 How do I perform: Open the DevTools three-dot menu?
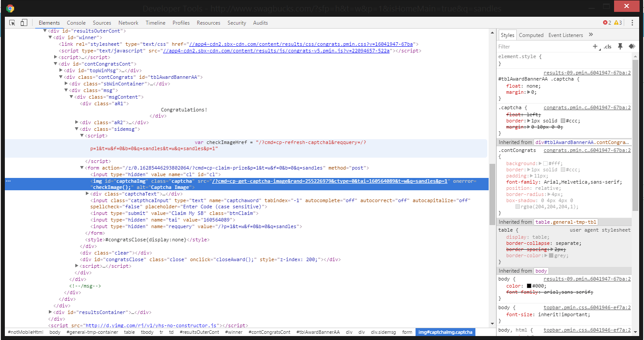[x=632, y=23]
